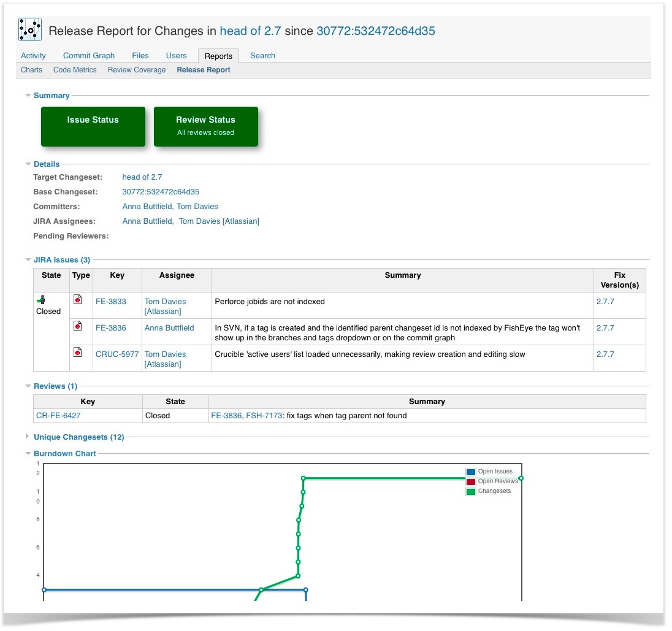Open the 30772:532472c64d35 link in the title

pyautogui.click(x=376, y=31)
